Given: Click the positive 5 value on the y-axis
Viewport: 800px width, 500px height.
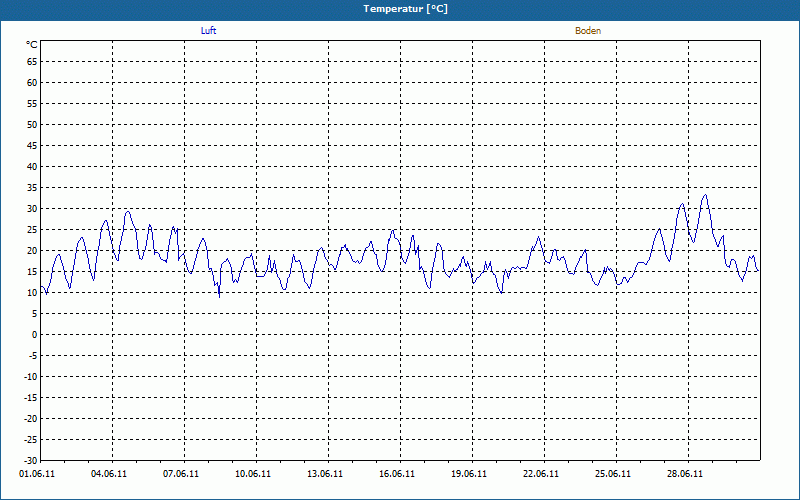Looking at the screenshot, I should click(x=35, y=314).
